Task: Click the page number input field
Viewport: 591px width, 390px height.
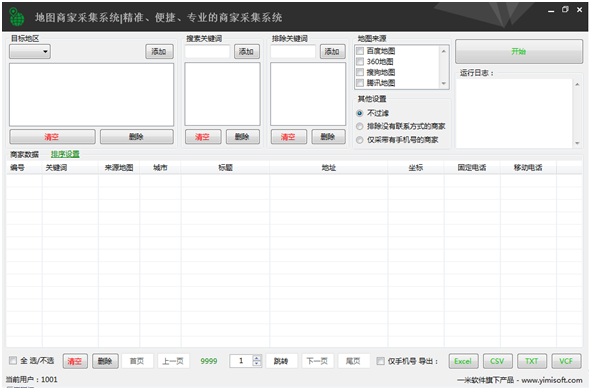Action: tap(241, 361)
